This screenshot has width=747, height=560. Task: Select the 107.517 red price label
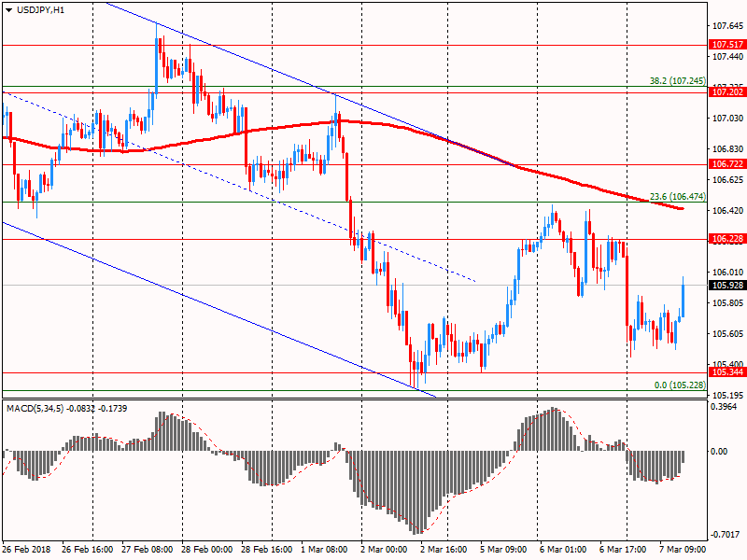[727, 44]
